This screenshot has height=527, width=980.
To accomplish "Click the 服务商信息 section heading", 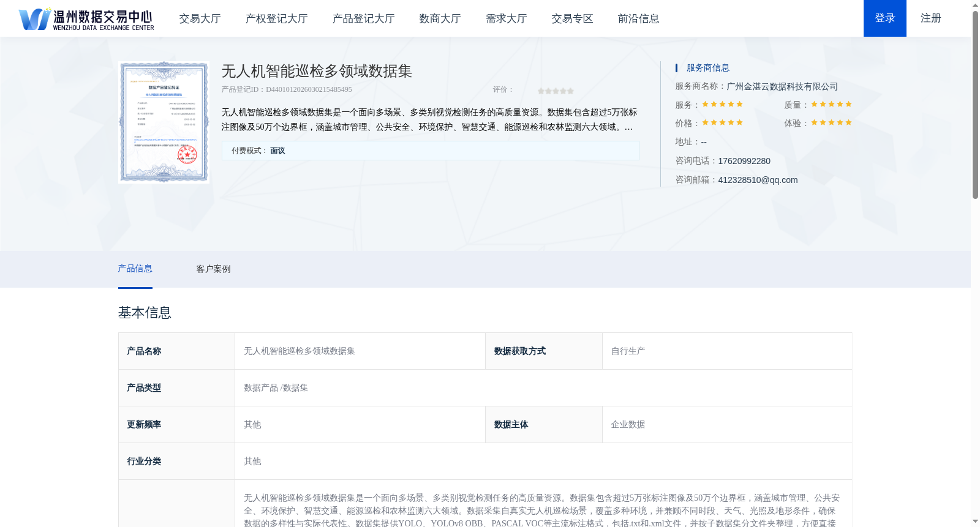I will coord(708,68).
